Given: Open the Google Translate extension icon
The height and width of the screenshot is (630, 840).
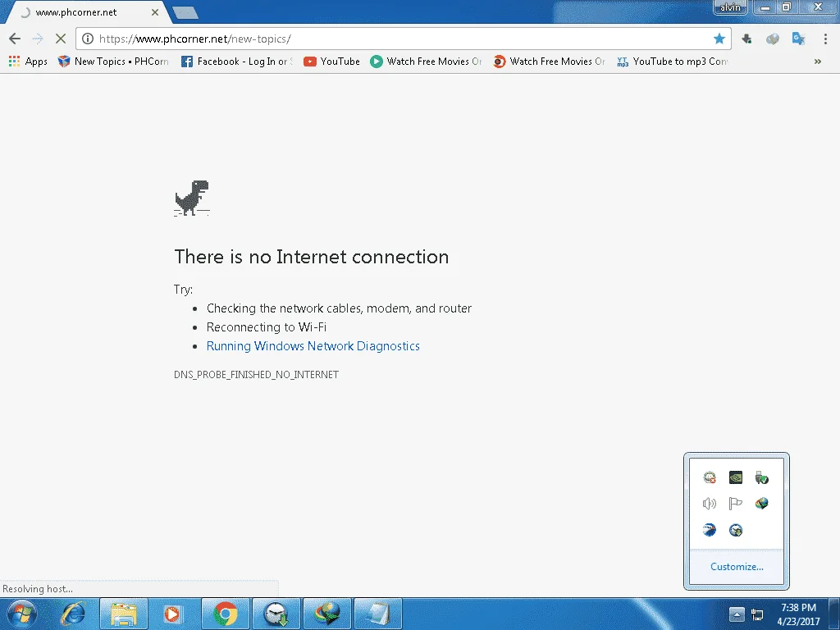Looking at the screenshot, I should pos(798,39).
